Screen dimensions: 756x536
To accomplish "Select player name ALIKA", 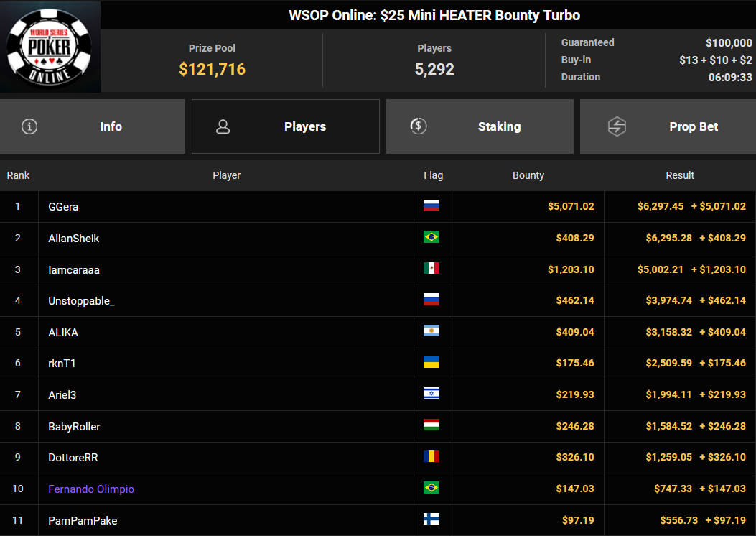I will 63,333.
